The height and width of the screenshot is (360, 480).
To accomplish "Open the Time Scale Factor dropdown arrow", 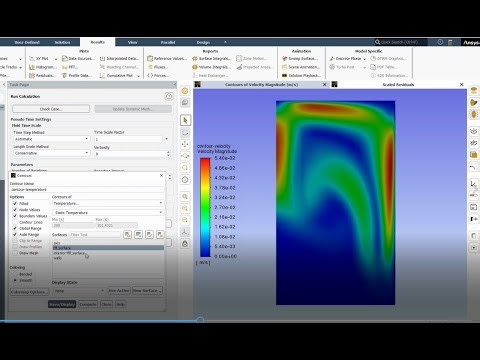I will [x=167, y=139].
